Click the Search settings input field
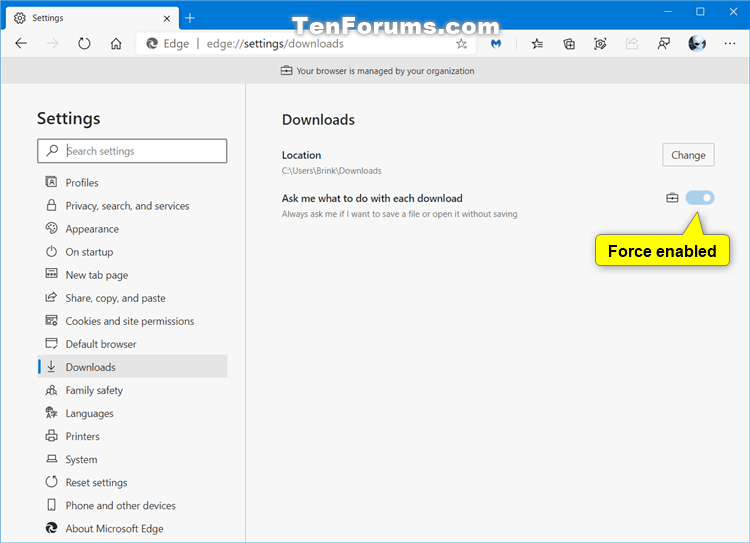This screenshot has width=750, height=543. 140,151
